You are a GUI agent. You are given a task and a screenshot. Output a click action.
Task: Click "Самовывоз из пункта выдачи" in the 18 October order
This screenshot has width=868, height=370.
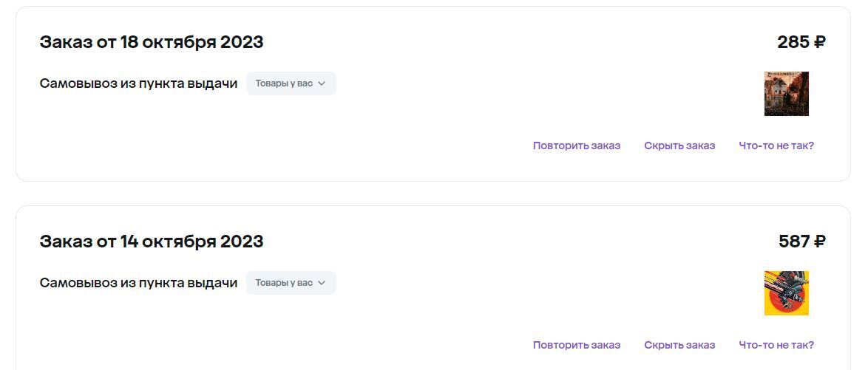tap(138, 83)
